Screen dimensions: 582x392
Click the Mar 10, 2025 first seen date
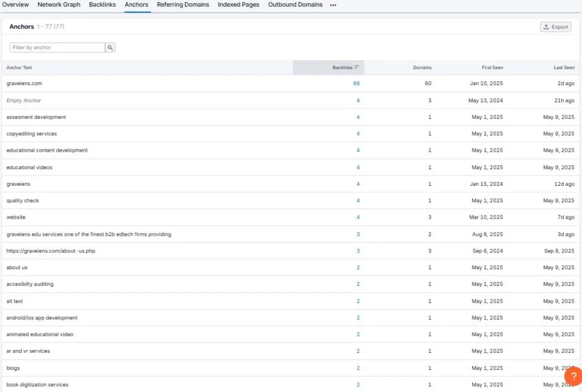486,218
